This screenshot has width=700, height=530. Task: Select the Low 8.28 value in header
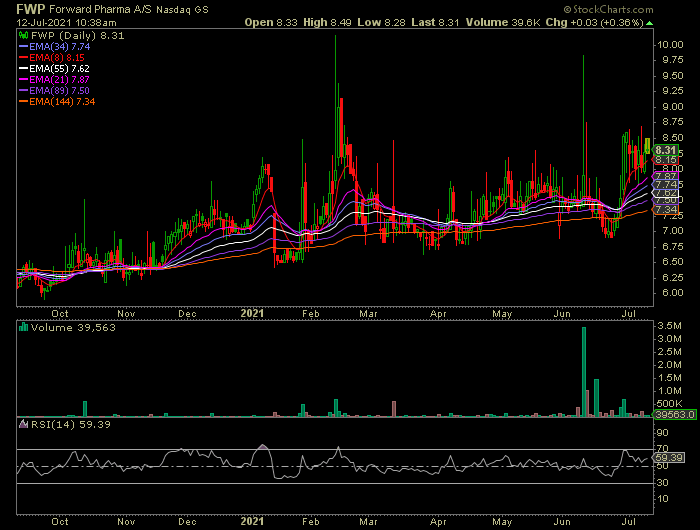click(381, 22)
